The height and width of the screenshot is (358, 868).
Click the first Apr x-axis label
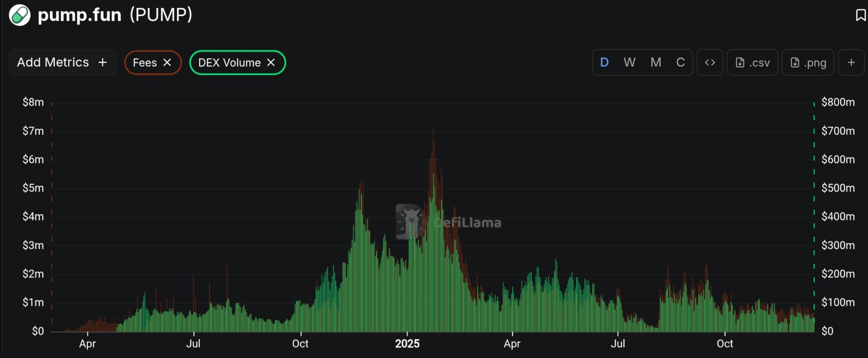[87, 344]
